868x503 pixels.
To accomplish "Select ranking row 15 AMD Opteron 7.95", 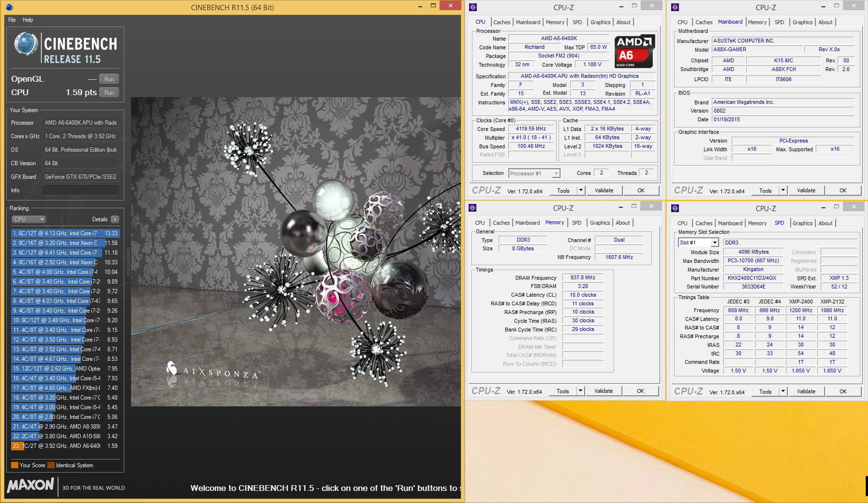I will 65,369.
